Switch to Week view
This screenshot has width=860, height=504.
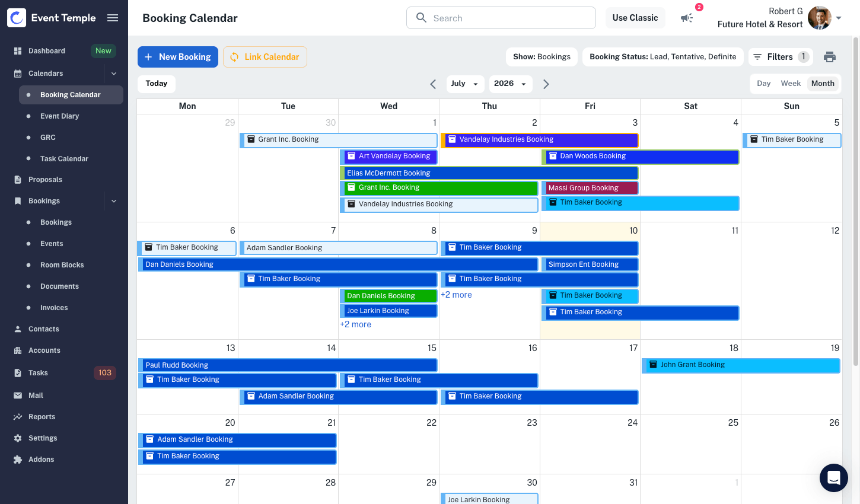point(791,84)
